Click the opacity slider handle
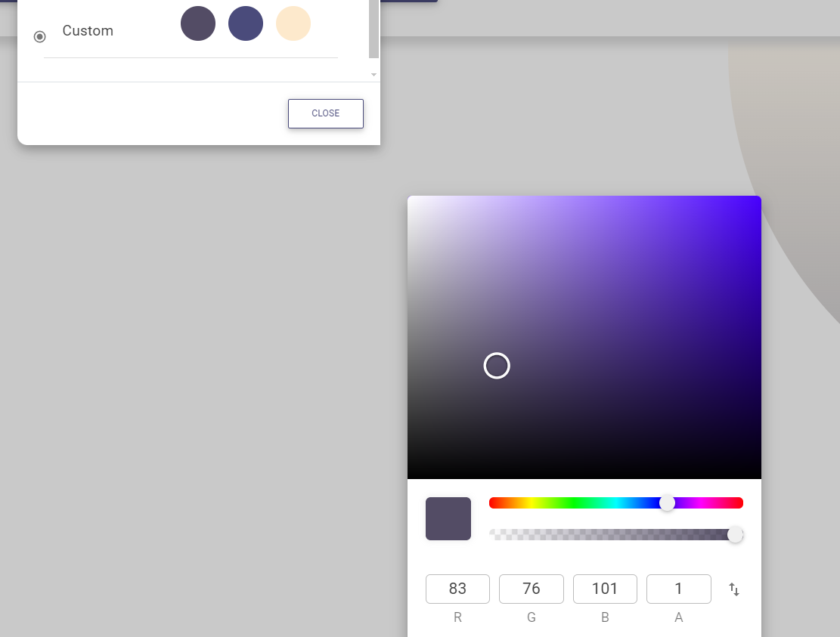 tap(734, 534)
